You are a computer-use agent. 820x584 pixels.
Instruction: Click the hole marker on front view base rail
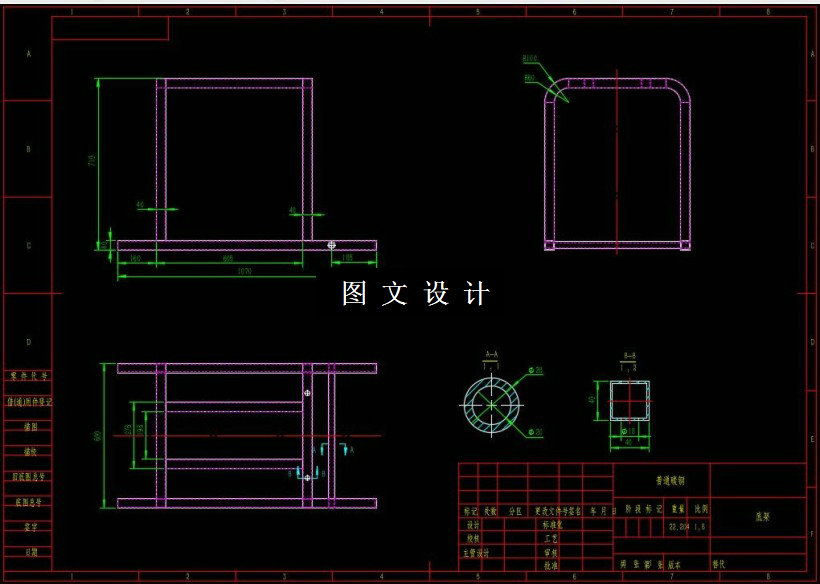(331, 245)
